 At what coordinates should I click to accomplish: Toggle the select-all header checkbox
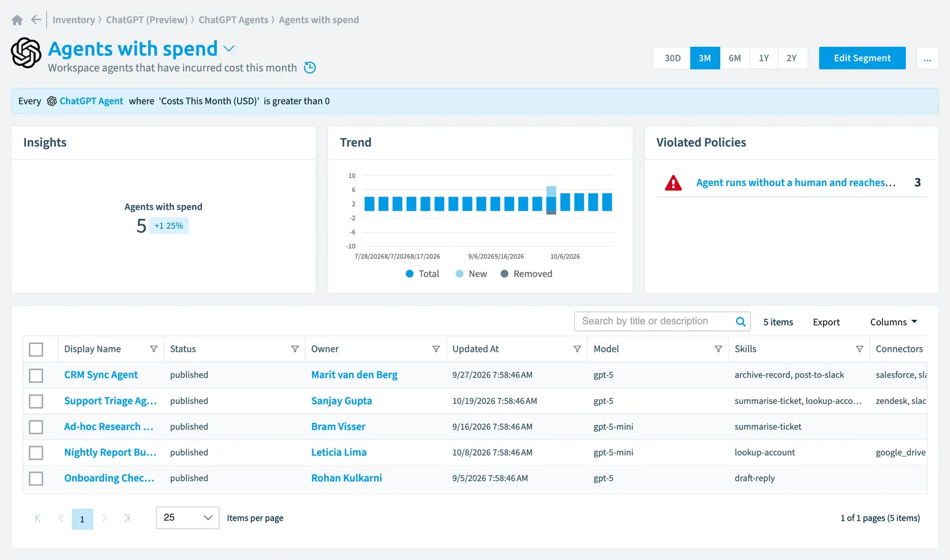(x=36, y=349)
